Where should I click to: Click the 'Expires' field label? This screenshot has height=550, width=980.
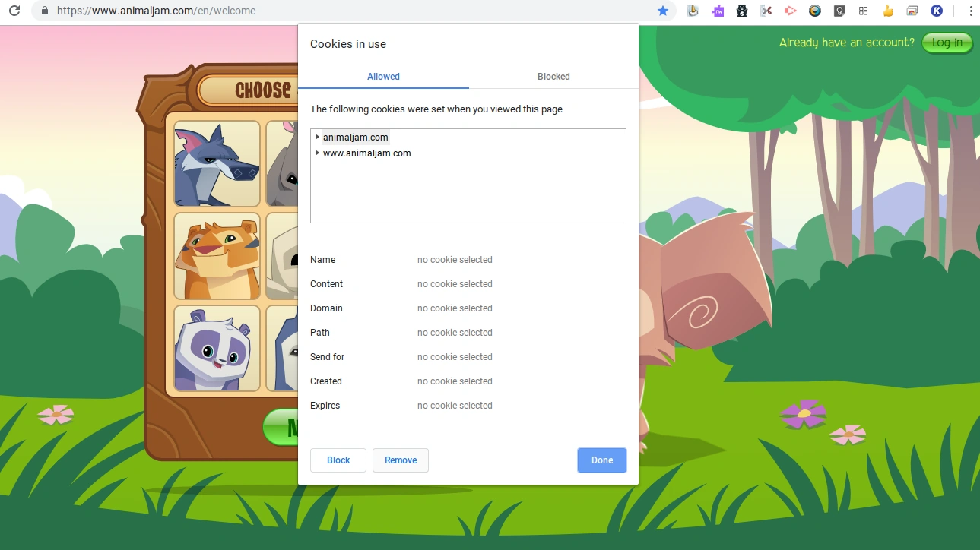coord(325,406)
